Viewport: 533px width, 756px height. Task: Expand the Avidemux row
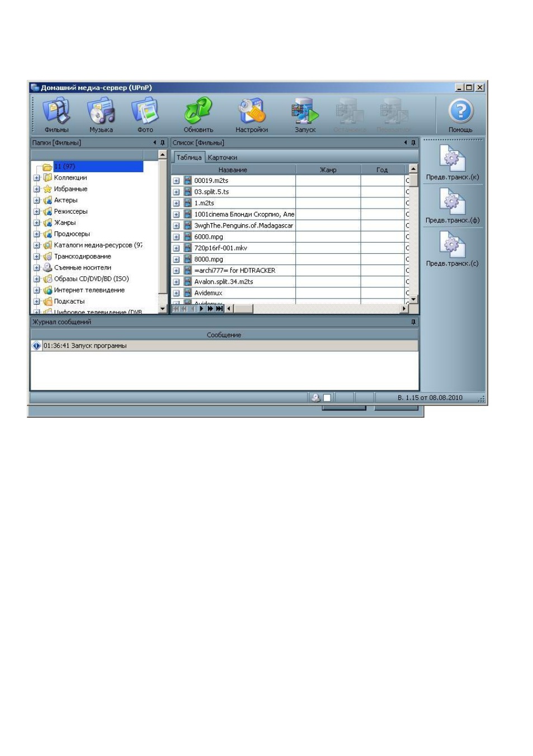pos(176,293)
